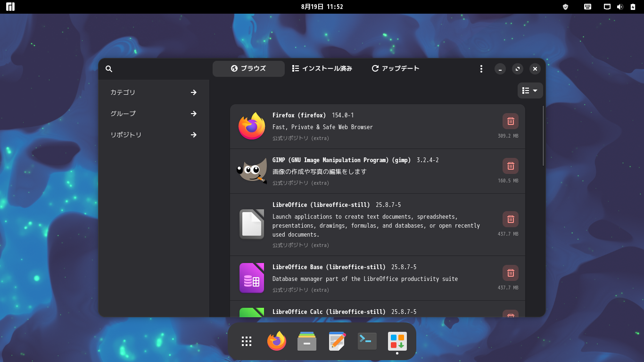Switch to the インストール済み tab

coord(322,68)
